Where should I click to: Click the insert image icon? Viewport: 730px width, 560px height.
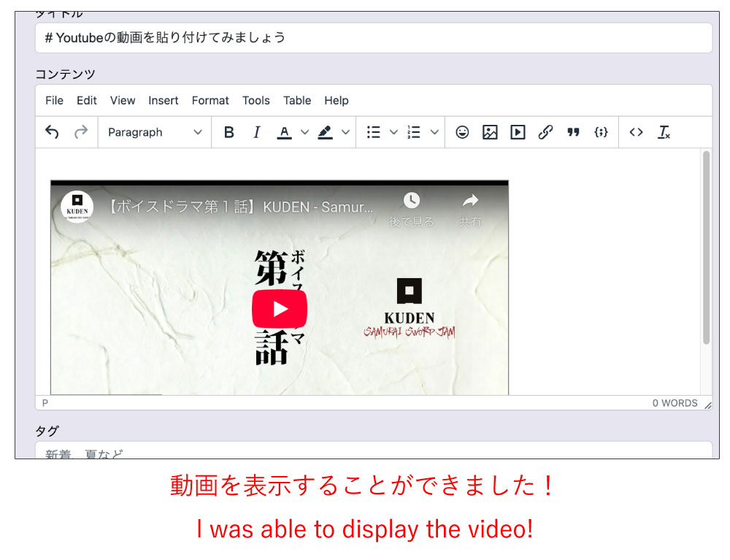[490, 132]
